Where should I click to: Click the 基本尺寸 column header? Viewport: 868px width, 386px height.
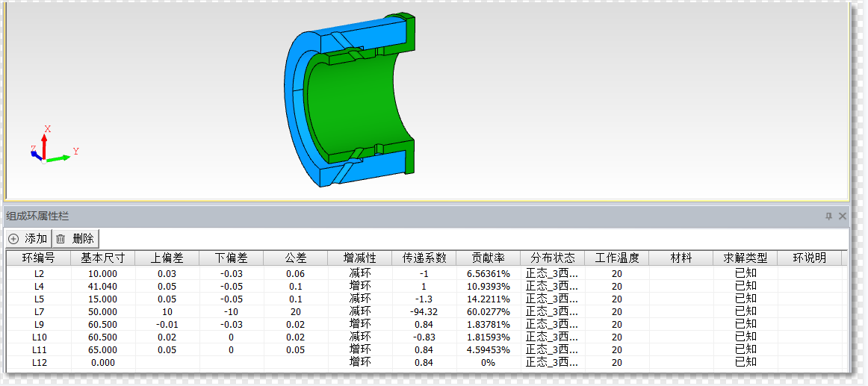103,258
